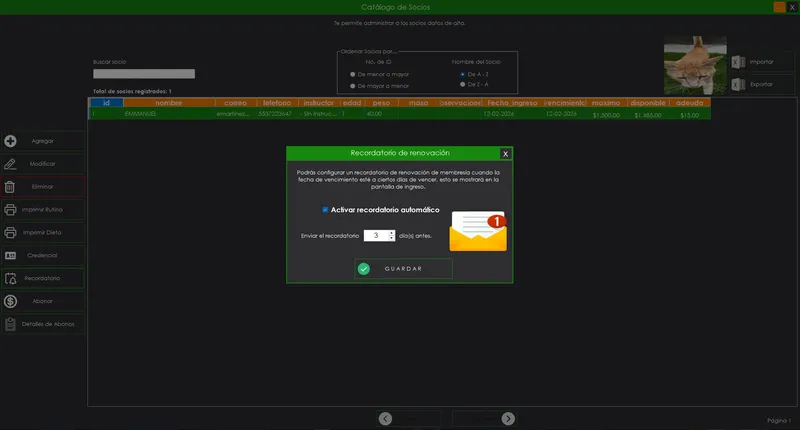The image size is (800, 430).
Task: Click the Credencial ID card icon
Action: tap(11, 255)
